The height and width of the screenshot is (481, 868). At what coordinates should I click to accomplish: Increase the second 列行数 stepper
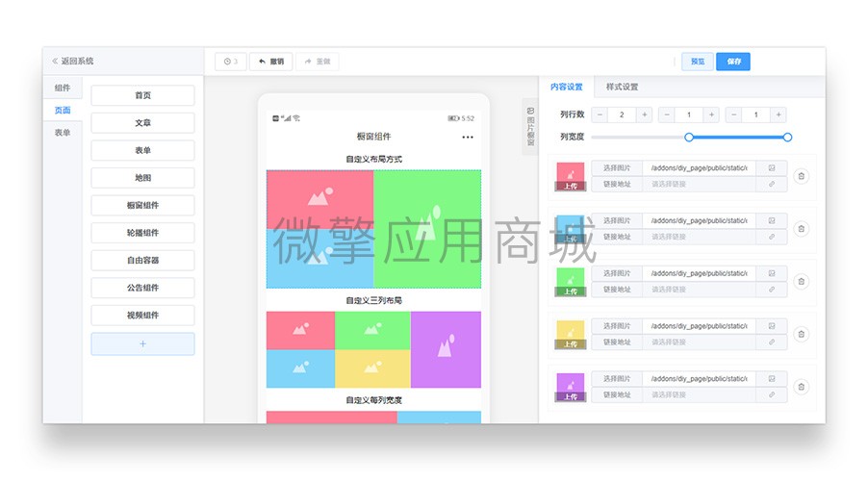[x=711, y=114]
